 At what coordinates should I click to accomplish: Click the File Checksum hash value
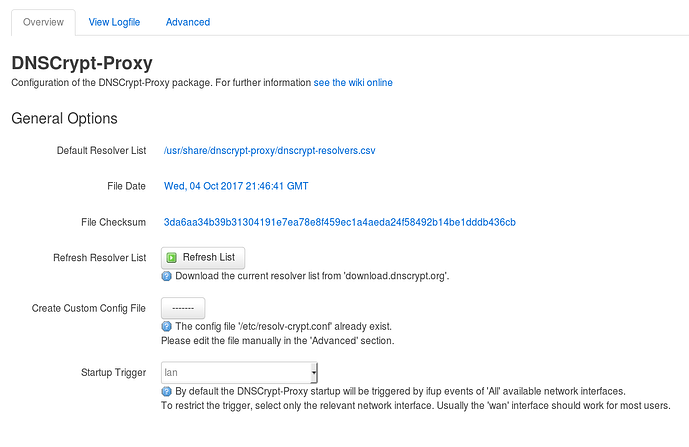pos(339,221)
